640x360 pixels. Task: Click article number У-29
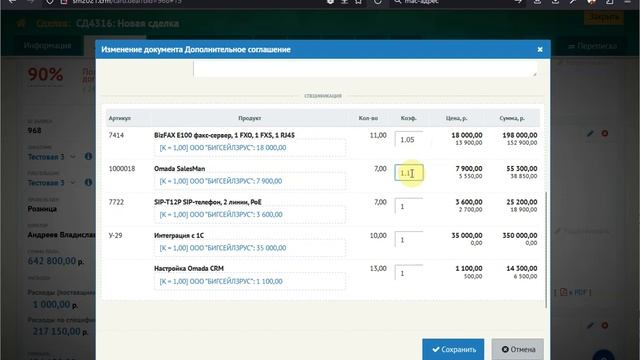click(x=115, y=236)
